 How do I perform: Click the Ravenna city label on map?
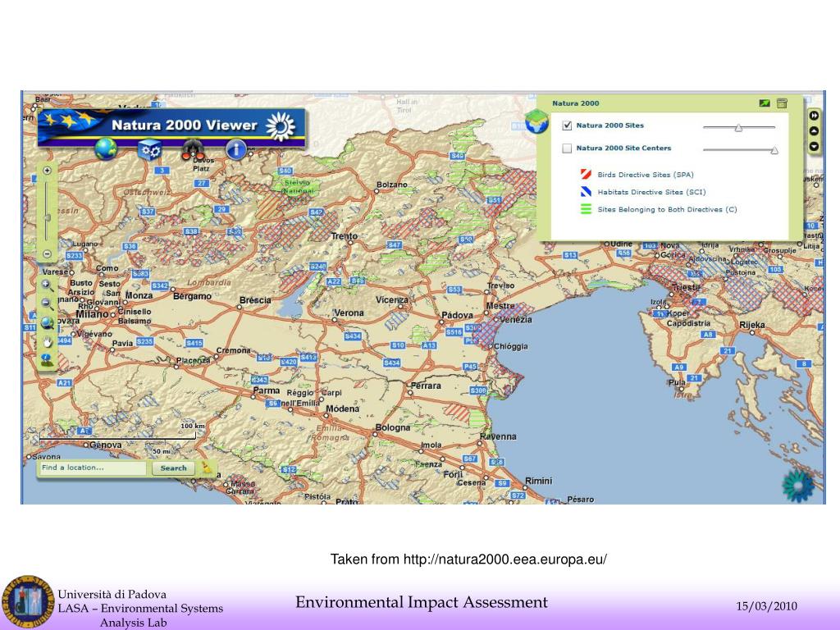(498, 436)
